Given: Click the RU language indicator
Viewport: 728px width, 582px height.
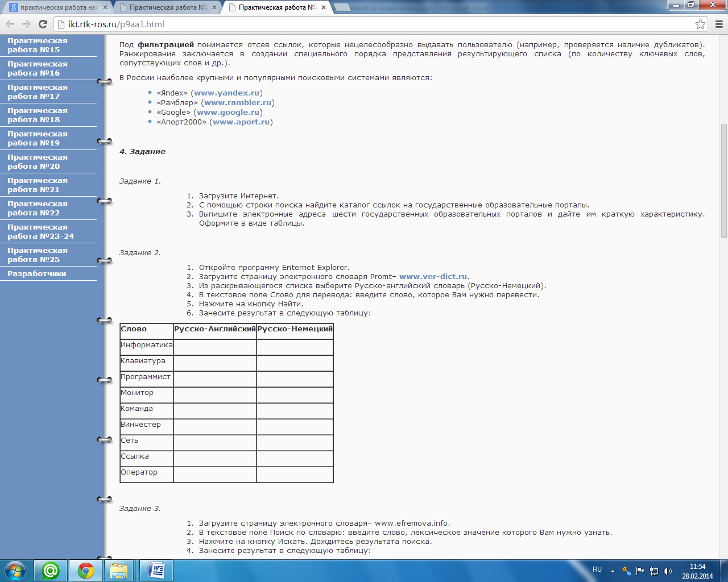Looking at the screenshot, I should 597,569.
